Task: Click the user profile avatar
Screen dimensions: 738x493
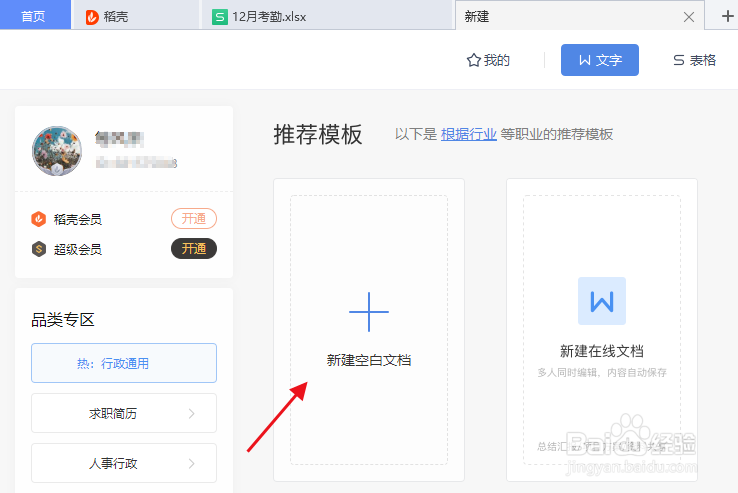Action: tap(56, 151)
